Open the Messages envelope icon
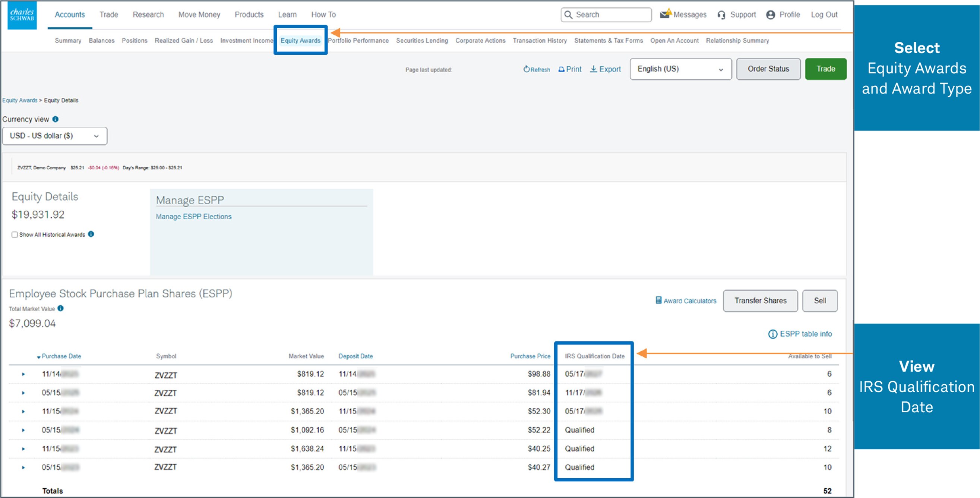This screenshot has height=498, width=980. click(666, 15)
